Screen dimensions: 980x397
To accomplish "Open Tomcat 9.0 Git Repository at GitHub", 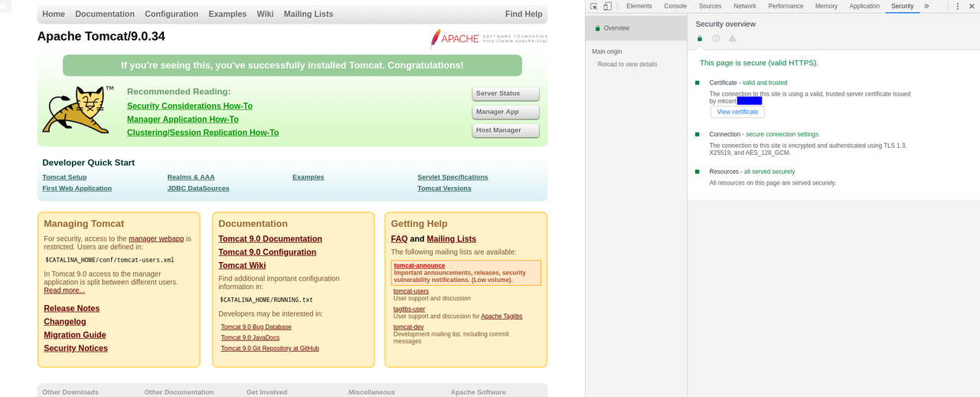I will (x=270, y=348).
